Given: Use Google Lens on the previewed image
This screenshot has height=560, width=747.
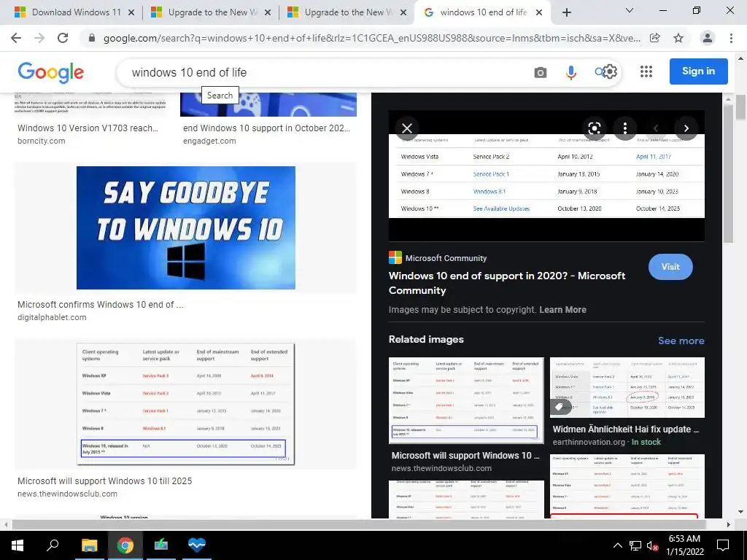Looking at the screenshot, I should 594,128.
